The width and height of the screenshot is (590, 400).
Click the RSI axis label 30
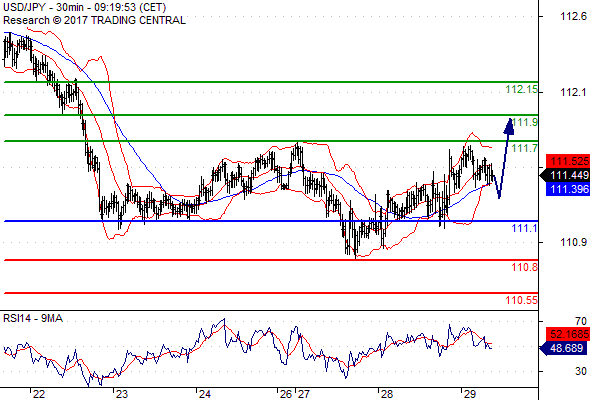tap(581, 371)
